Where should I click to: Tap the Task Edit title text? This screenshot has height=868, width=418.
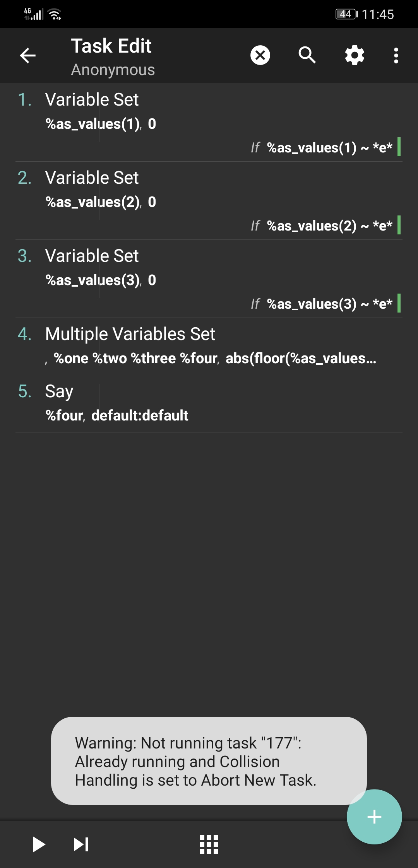click(x=111, y=46)
